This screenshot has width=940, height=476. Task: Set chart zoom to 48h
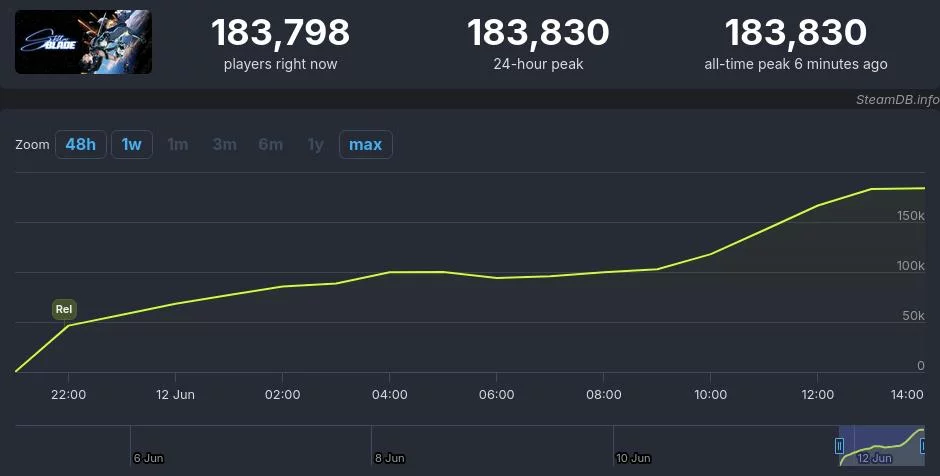(80, 144)
